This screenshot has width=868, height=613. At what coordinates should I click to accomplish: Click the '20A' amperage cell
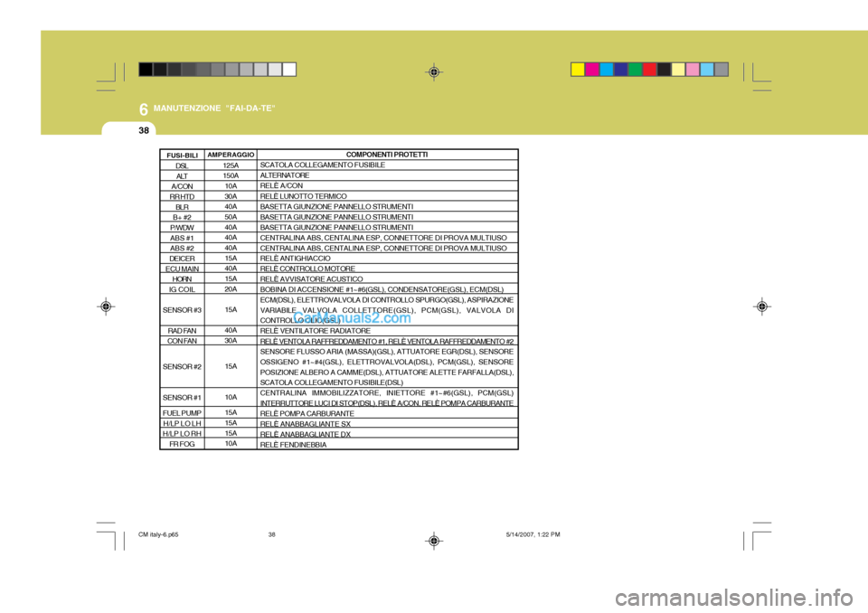pyautogui.click(x=231, y=289)
